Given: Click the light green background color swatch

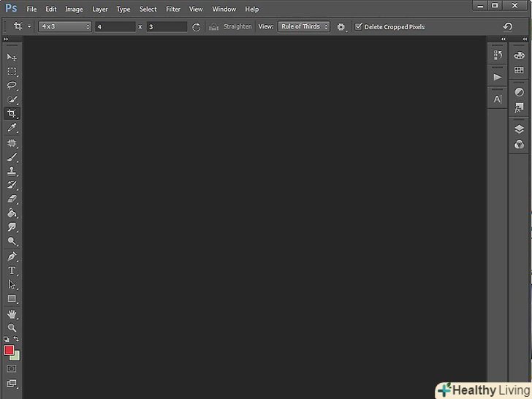Looking at the screenshot, I should tap(16, 357).
